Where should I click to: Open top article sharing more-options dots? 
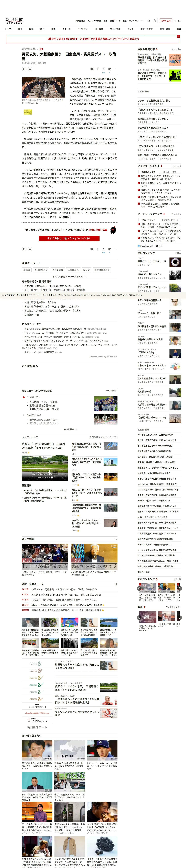(x=115, y=69)
